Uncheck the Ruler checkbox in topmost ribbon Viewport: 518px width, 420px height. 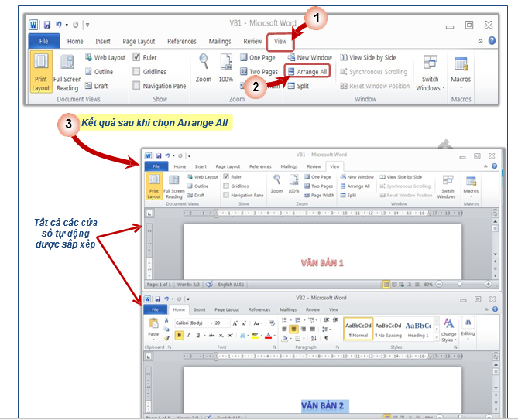click(136, 57)
